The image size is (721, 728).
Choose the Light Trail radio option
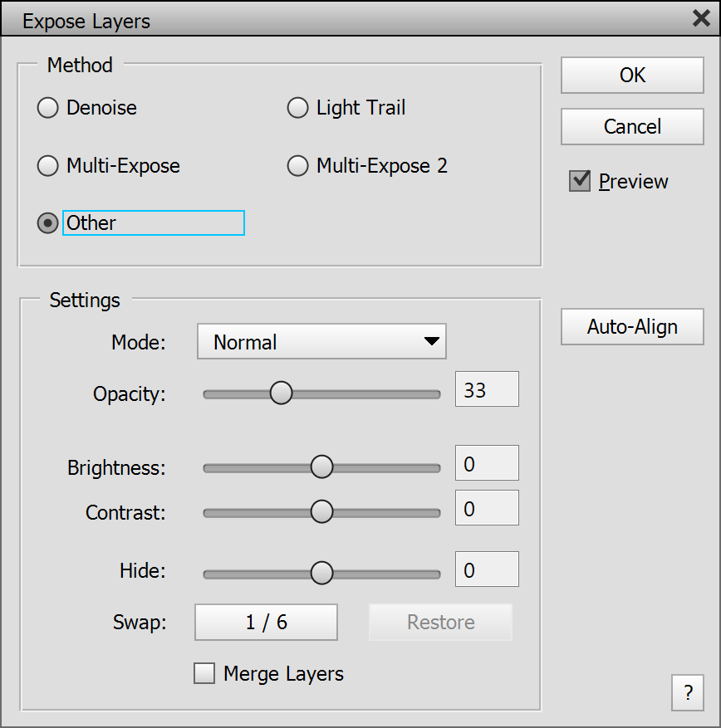(297, 108)
